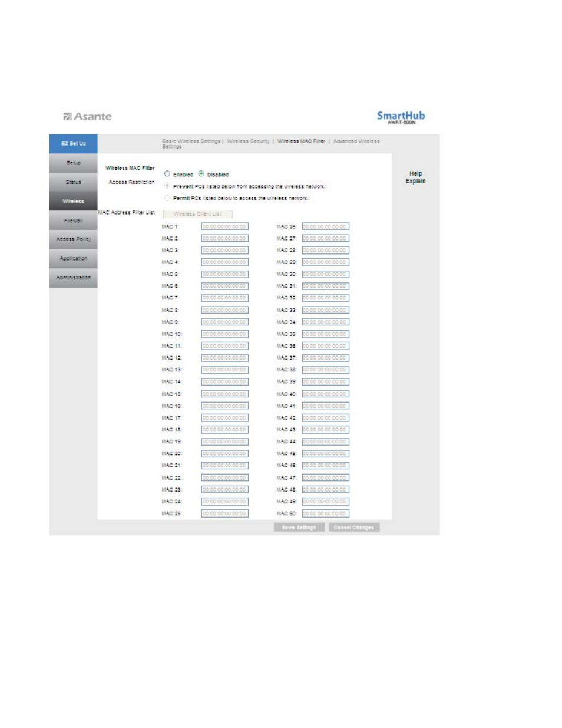Choose Permit PCs to access wireless network
Viewport: 562px width, 728px height.
(x=167, y=198)
